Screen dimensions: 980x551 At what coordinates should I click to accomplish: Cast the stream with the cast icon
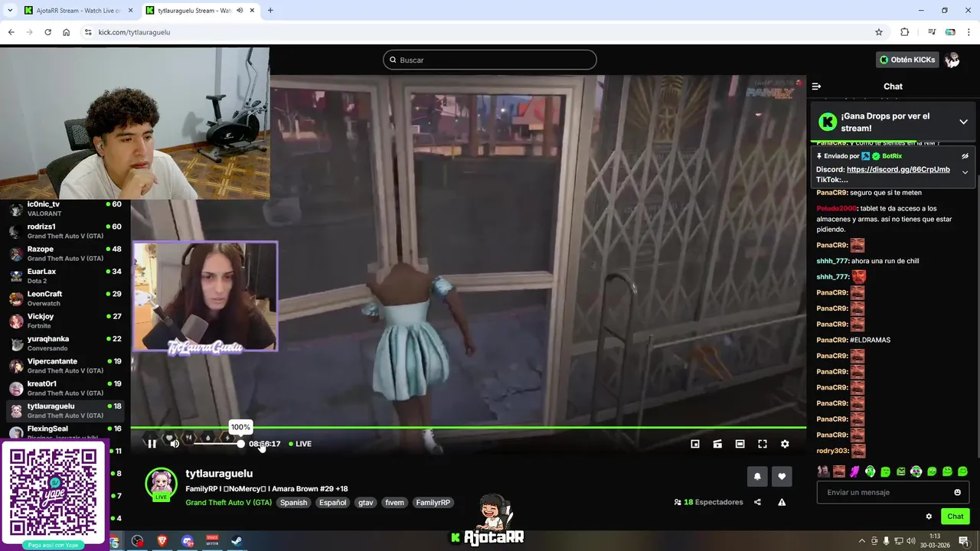[717, 444]
